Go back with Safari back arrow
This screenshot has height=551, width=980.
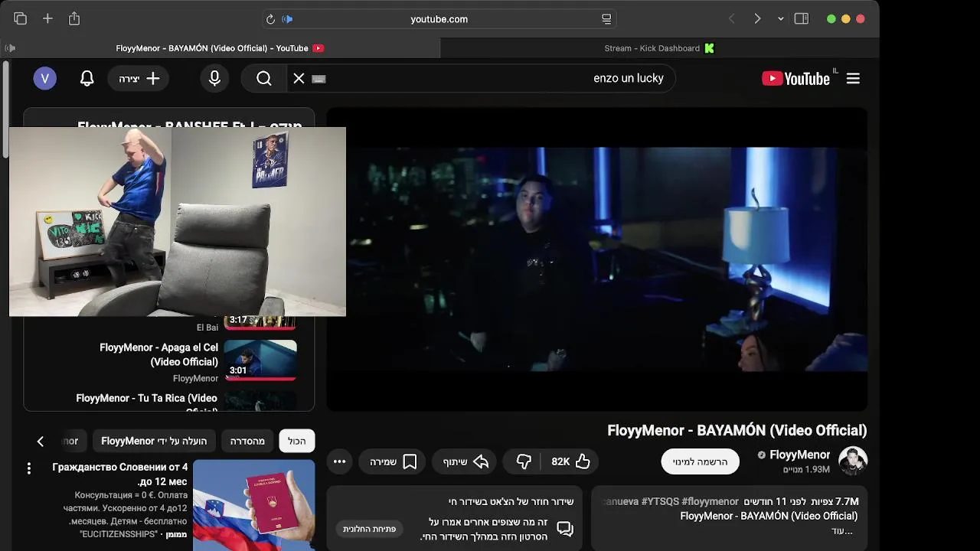tap(732, 19)
